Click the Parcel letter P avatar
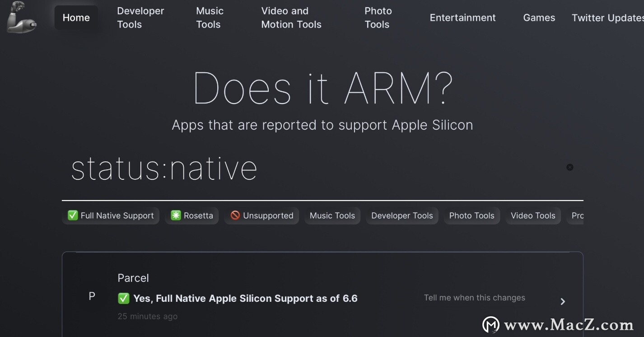Viewport: 644px width, 337px height. coord(92,296)
